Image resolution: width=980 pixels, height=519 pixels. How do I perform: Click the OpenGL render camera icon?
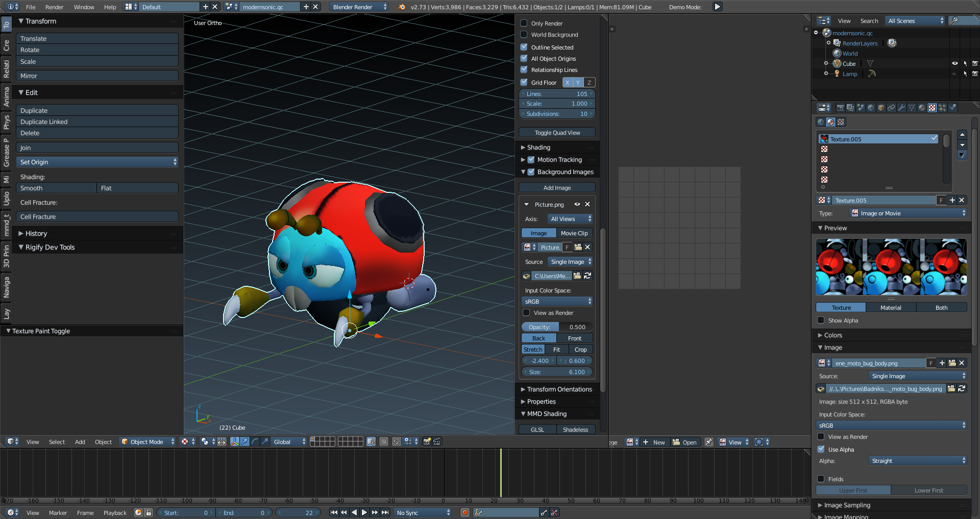pos(427,441)
